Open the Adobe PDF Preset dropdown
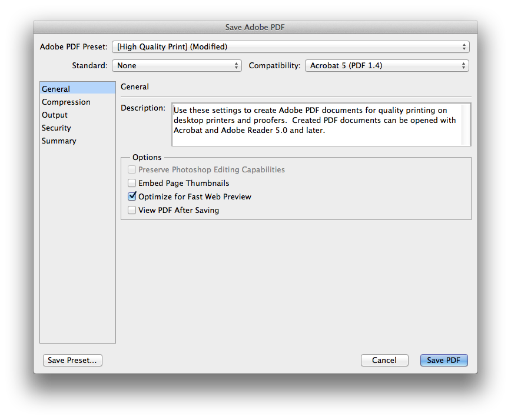The height and width of the screenshot is (420, 511). click(290, 46)
